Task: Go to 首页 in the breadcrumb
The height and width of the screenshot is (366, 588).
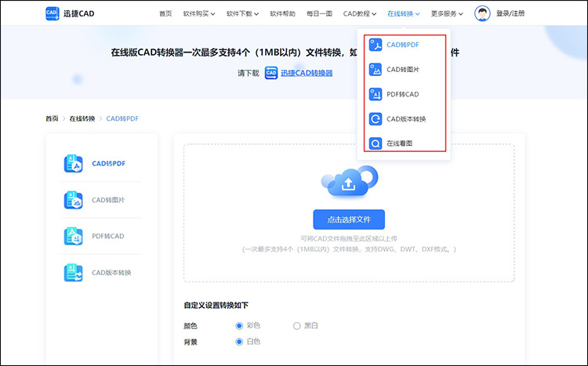Action: [x=52, y=118]
